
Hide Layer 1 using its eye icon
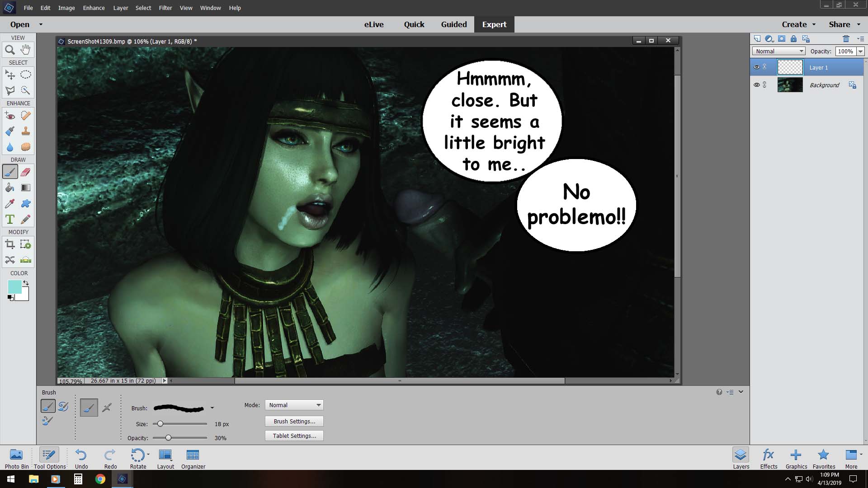click(756, 67)
